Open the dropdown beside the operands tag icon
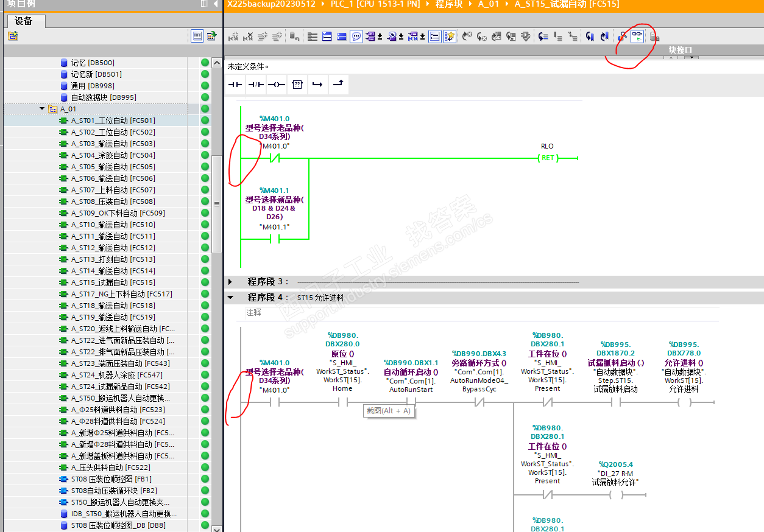 [380, 37]
